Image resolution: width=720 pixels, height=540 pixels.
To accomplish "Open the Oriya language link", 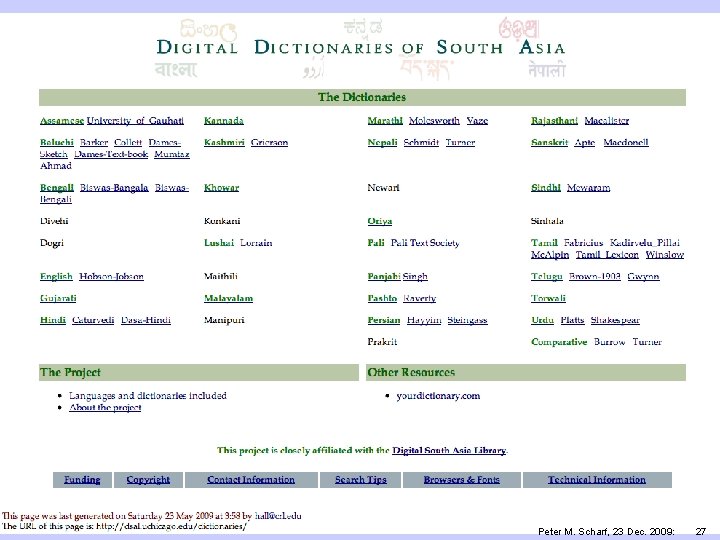I will [380, 221].
